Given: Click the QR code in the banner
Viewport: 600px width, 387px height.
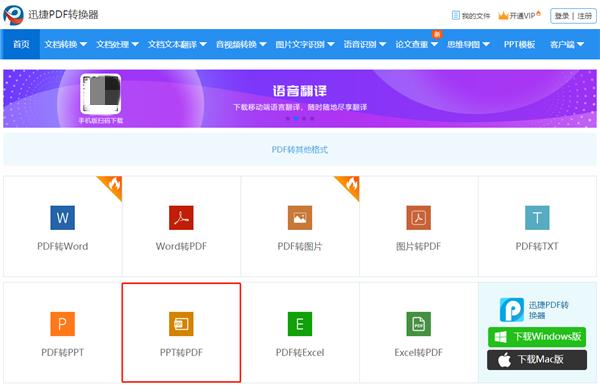Looking at the screenshot, I should pyautogui.click(x=101, y=94).
